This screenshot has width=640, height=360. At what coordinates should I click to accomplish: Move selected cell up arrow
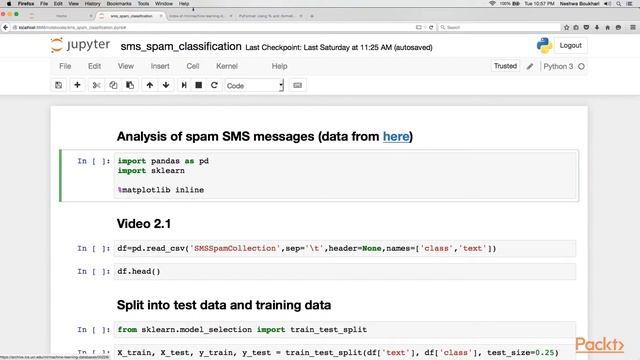click(x=149, y=85)
